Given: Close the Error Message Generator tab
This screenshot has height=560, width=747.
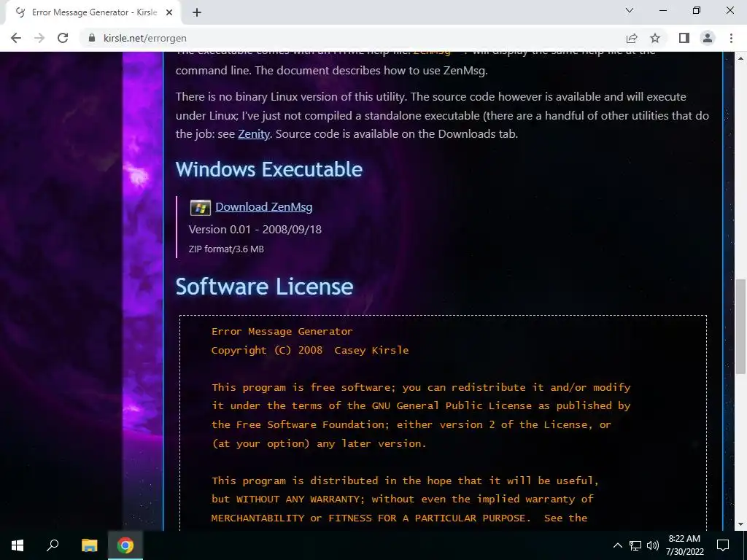Looking at the screenshot, I should click(x=169, y=12).
